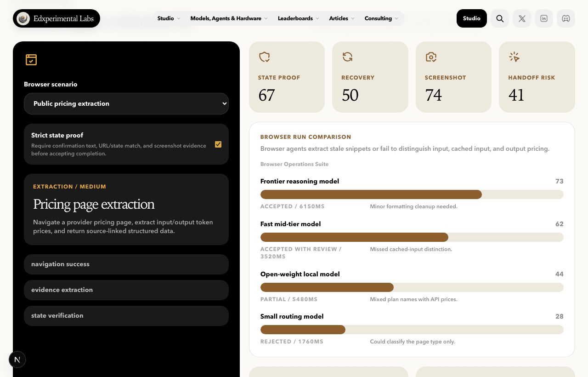Viewport: 588px width, 377px height.
Task: Click the Open-weight local model progress bar
Action: pos(412,287)
